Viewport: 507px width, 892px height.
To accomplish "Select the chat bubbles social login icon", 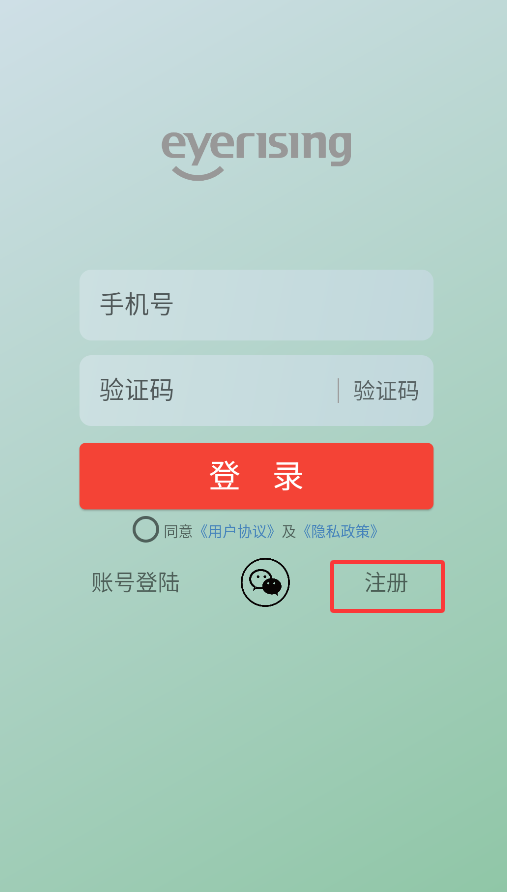I will click(x=265, y=582).
